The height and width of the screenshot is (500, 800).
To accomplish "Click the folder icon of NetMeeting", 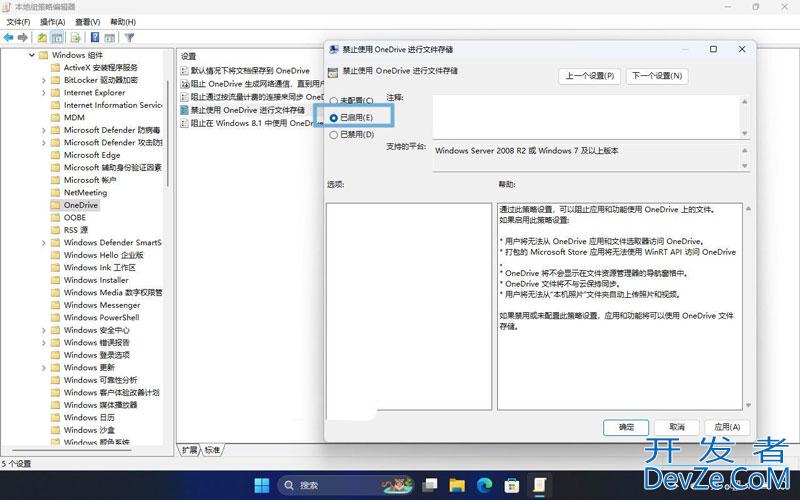I will [56, 193].
